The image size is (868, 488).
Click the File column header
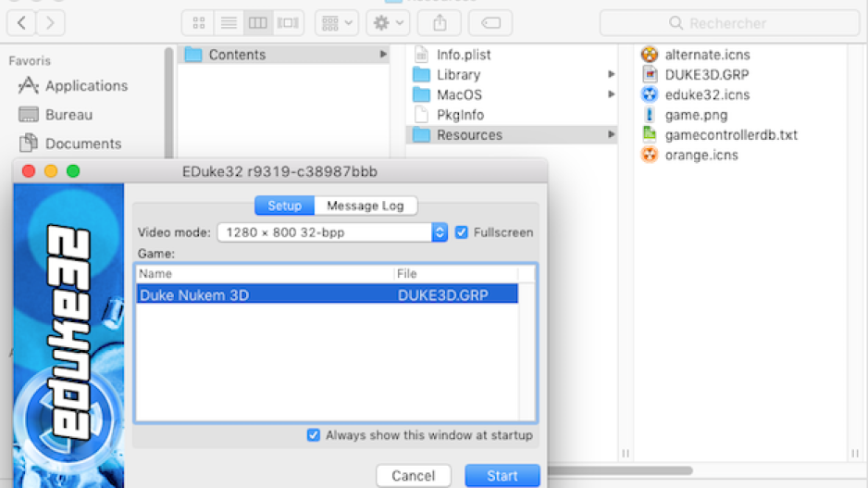(x=456, y=274)
